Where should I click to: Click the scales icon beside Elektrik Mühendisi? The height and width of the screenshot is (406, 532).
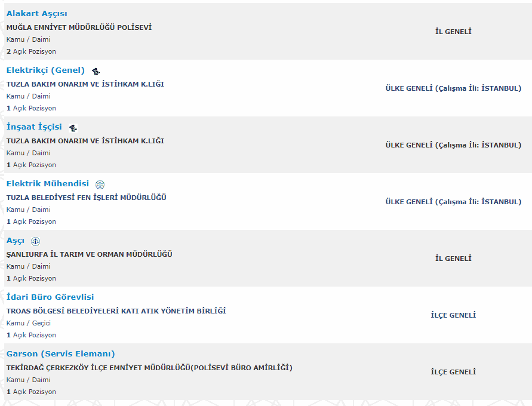coord(100,184)
